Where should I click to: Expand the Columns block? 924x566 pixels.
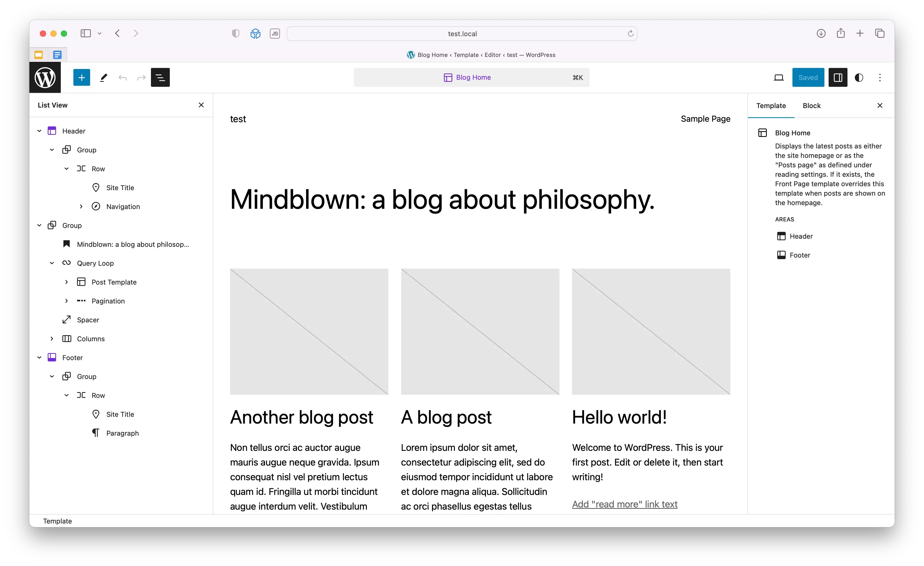[52, 339]
